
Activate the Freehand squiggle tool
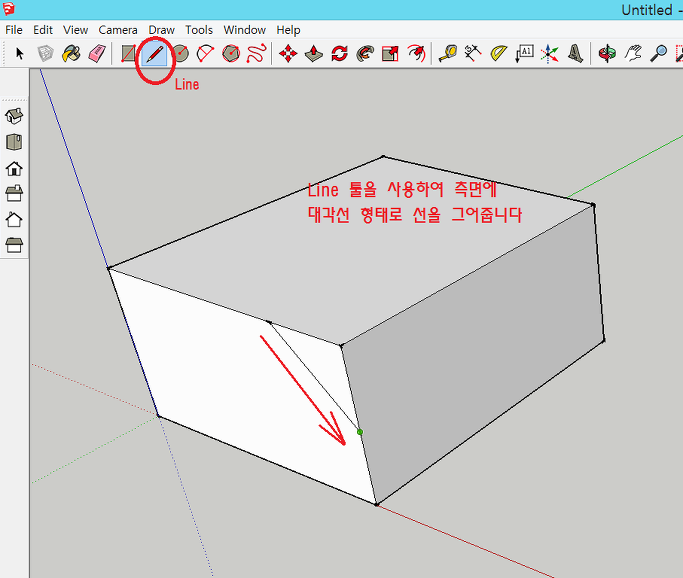256,54
